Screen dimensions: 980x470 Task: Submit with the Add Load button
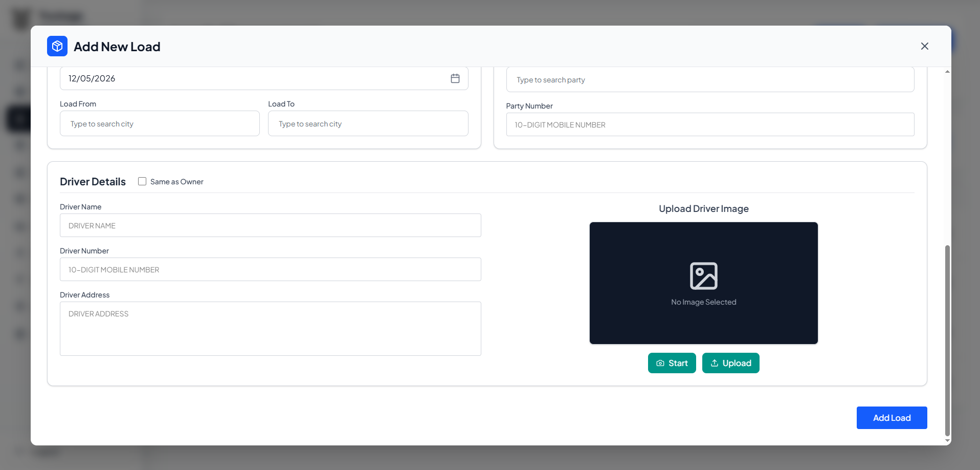892,418
